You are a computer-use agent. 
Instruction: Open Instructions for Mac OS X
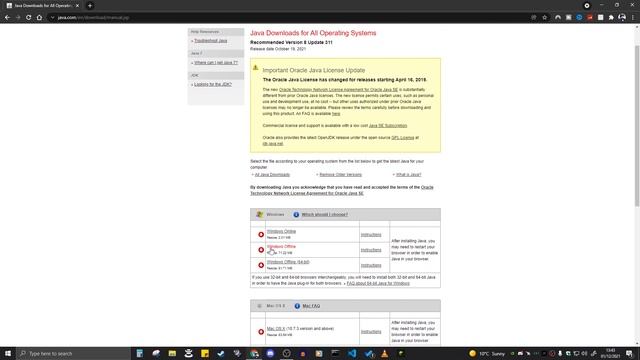point(371,332)
